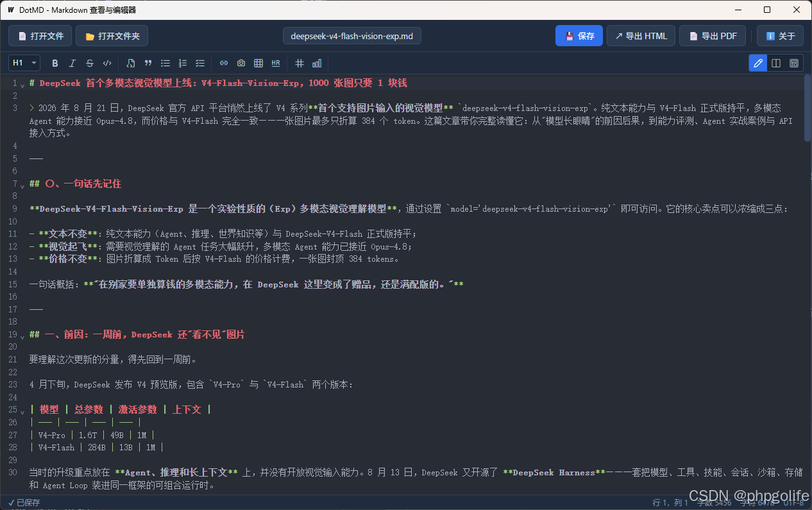Screen dimensions: 812x510
Task: Save the document with 保存 button
Action: [579, 36]
